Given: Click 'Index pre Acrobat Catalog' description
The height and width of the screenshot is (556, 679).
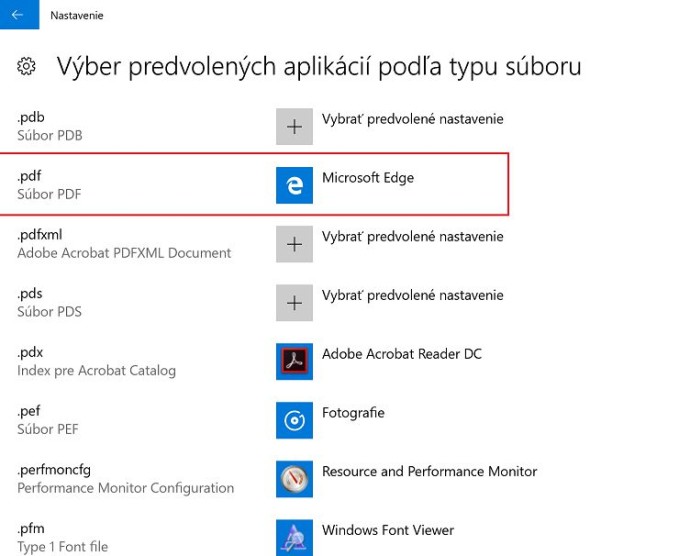Looking at the screenshot, I should (97, 371).
